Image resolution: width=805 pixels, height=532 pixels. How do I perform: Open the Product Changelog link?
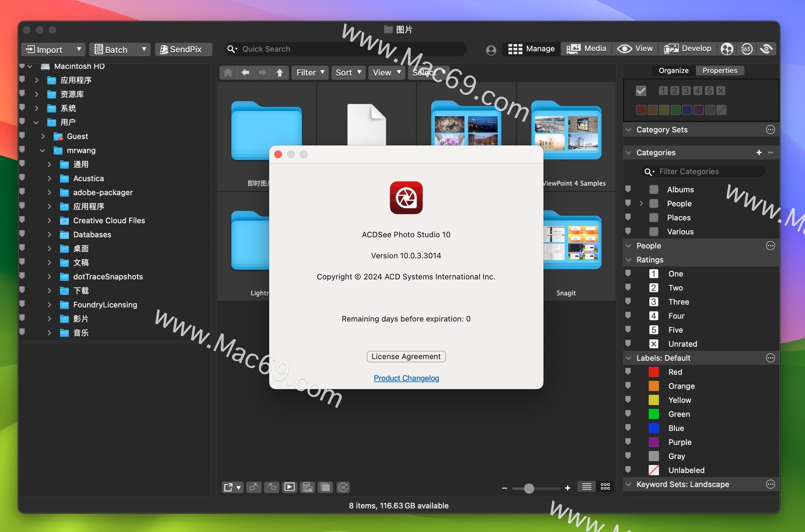[406, 378]
